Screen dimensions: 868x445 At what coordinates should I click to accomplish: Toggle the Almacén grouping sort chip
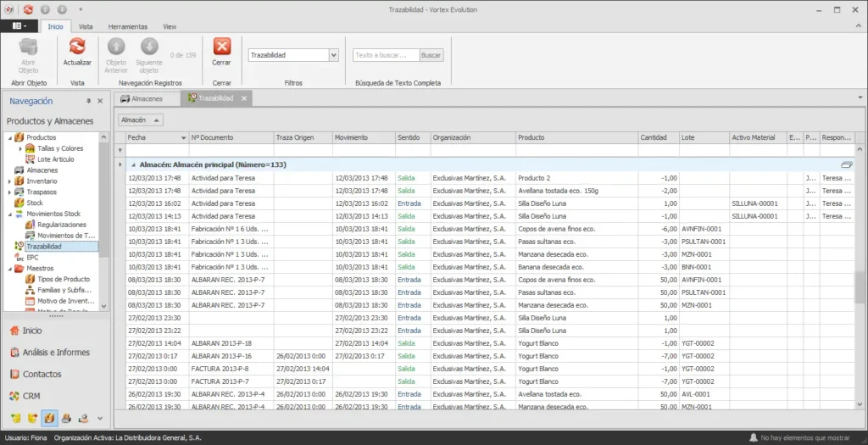141,120
